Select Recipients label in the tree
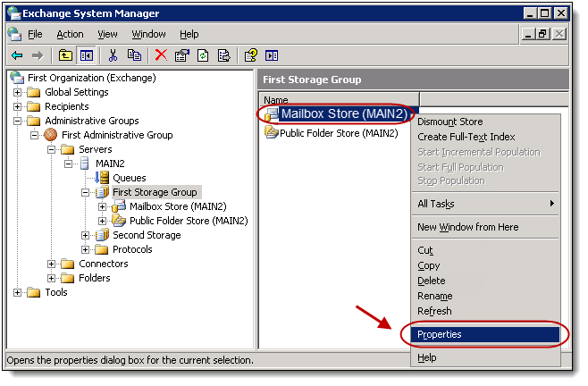 coord(67,106)
